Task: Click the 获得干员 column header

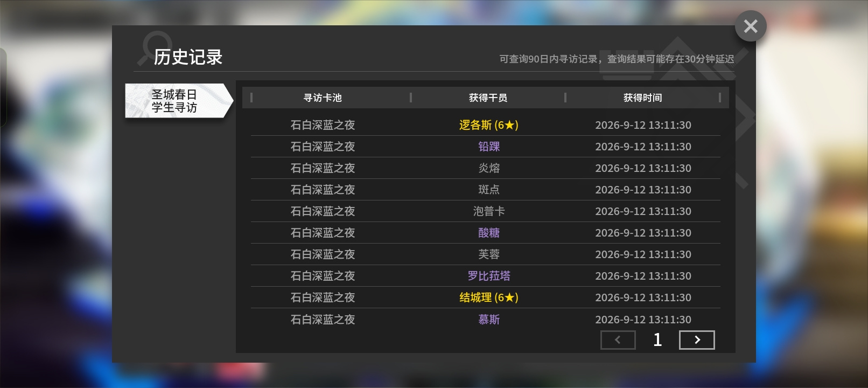Action: [488, 98]
